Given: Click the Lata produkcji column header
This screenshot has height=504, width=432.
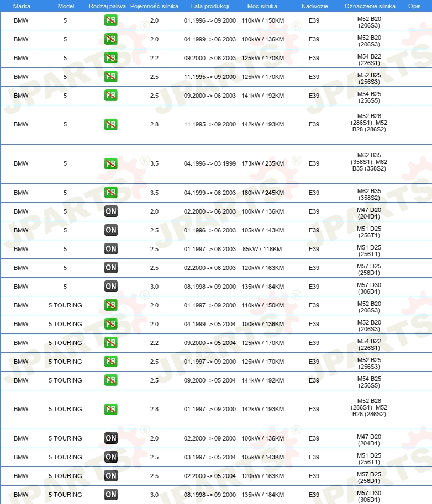Looking at the screenshot, I should pyautogui.click(x=210, y=6).
